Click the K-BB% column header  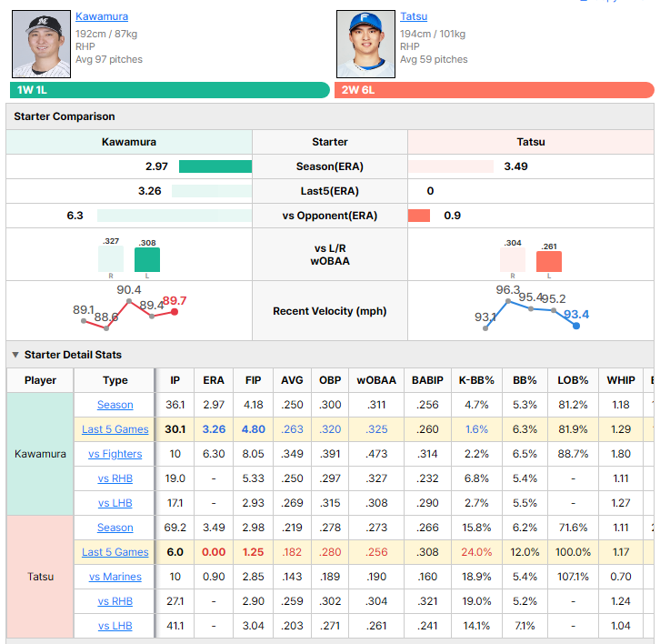476,380
